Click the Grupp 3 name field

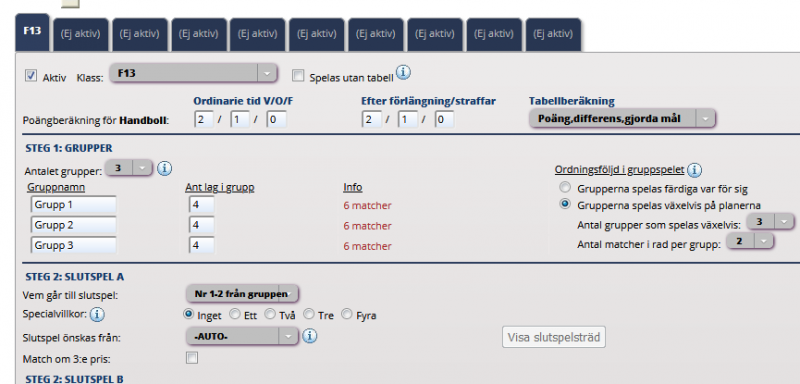pos(73,246)
